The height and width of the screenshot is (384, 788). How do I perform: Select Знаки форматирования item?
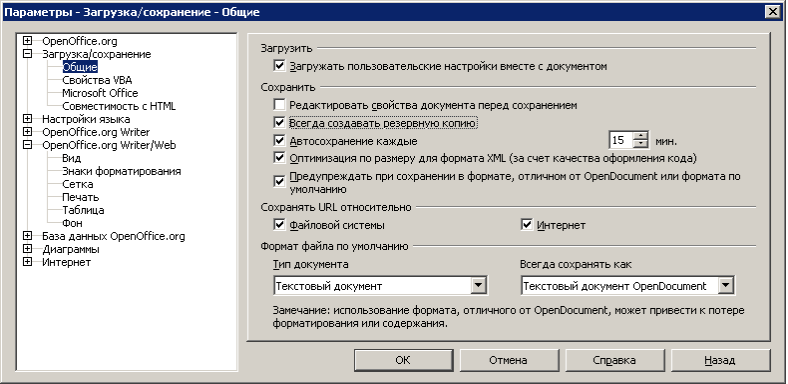tap(121, 171)
